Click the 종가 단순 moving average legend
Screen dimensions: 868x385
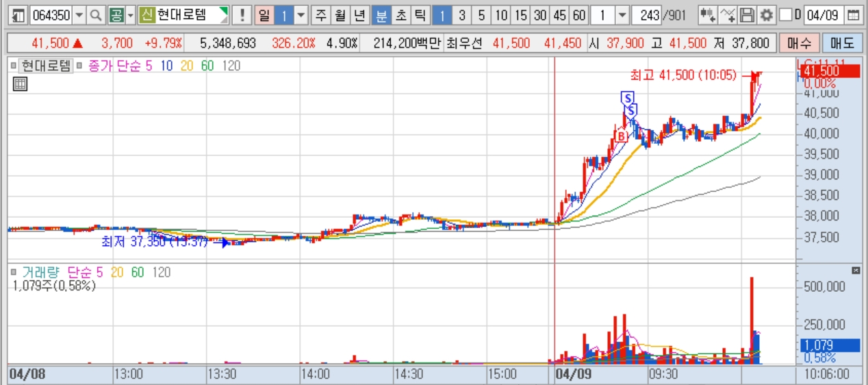(x=114, y=66)
